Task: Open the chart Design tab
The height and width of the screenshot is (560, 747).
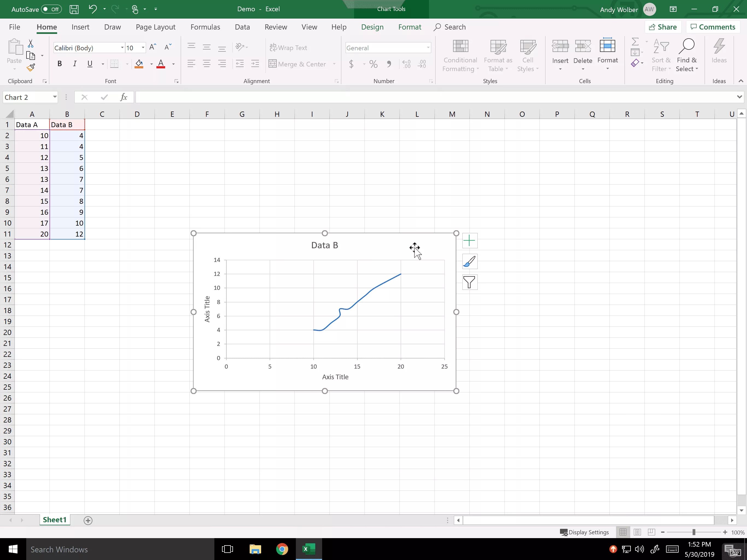Action: [x=372, y=27]
